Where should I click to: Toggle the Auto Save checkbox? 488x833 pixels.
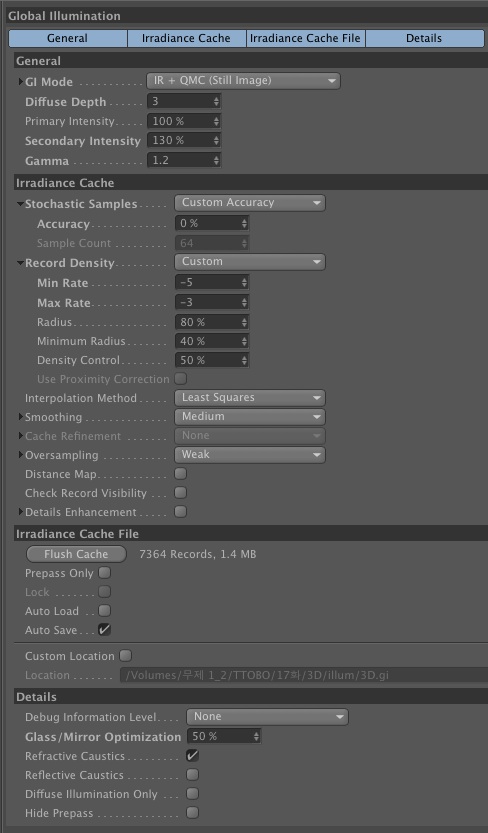pyautogui.click(x=105, y=630)
